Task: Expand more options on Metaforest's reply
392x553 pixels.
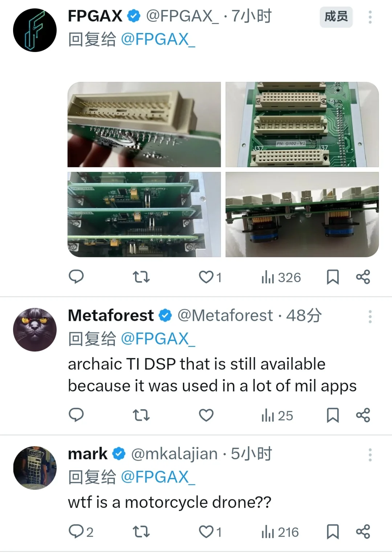Action: click(370, 317)
